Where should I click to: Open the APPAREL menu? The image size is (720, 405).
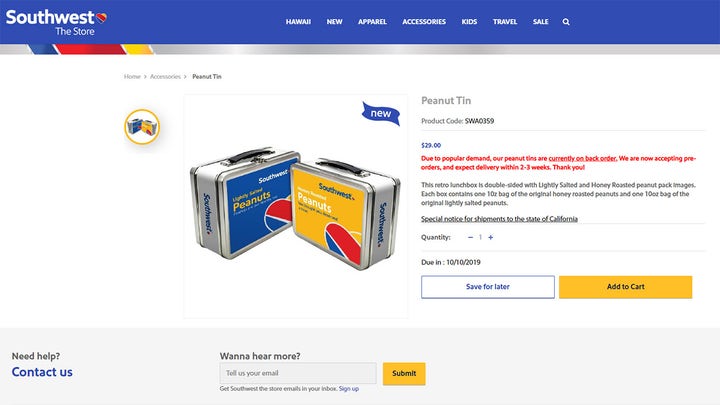[x=372, y=22]
